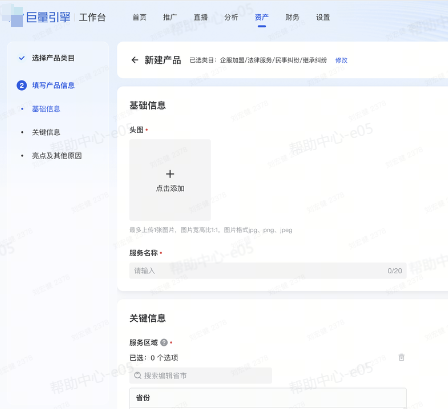Jump to the 基础信息 section in the sidebar
Screen dimensions: 448x409
point(46,109)
